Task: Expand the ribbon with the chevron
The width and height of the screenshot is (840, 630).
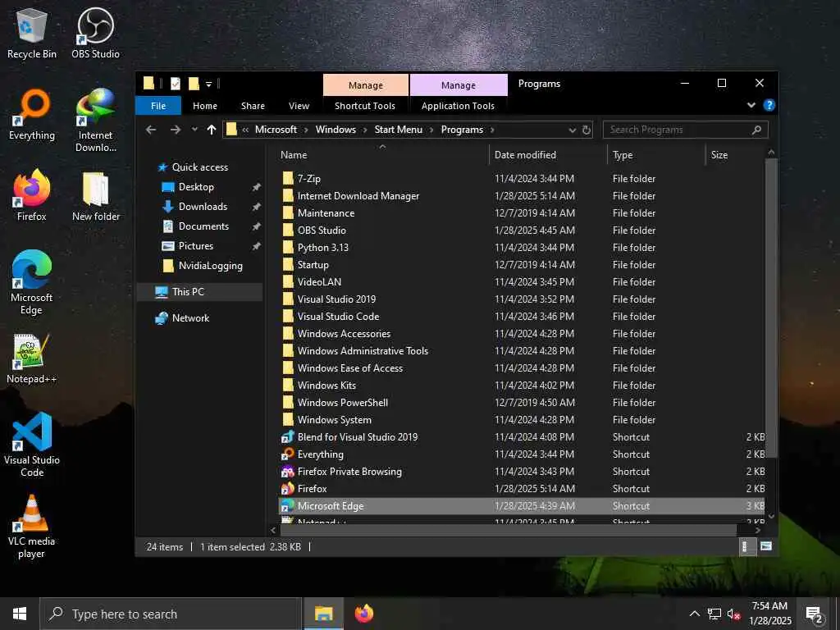Action: tap(751, 105)
